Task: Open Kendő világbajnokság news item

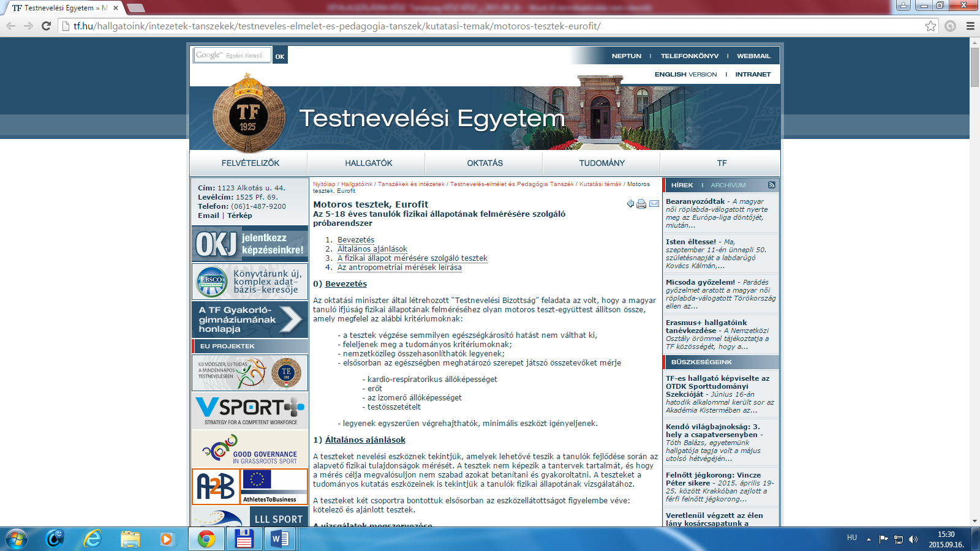Action: tap(713, 430)
